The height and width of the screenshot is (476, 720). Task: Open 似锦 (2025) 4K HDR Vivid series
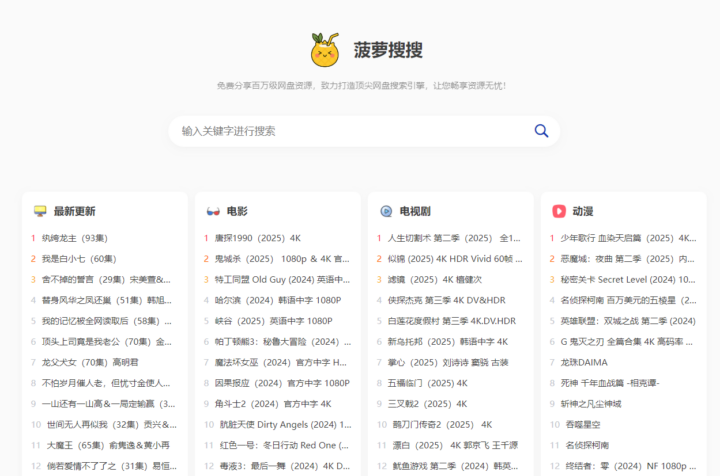[x=455, y=259]
